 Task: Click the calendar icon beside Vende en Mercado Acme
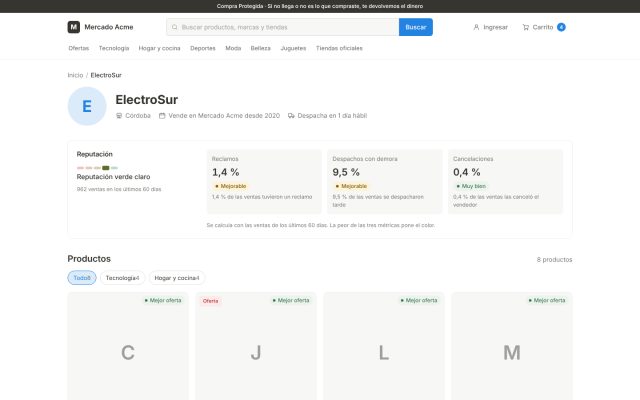pyautogui.click(x=162, y=116)
